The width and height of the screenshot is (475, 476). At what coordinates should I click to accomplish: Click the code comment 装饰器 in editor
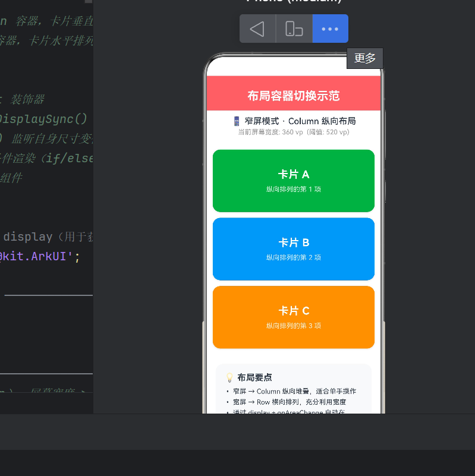pos(27,100)
